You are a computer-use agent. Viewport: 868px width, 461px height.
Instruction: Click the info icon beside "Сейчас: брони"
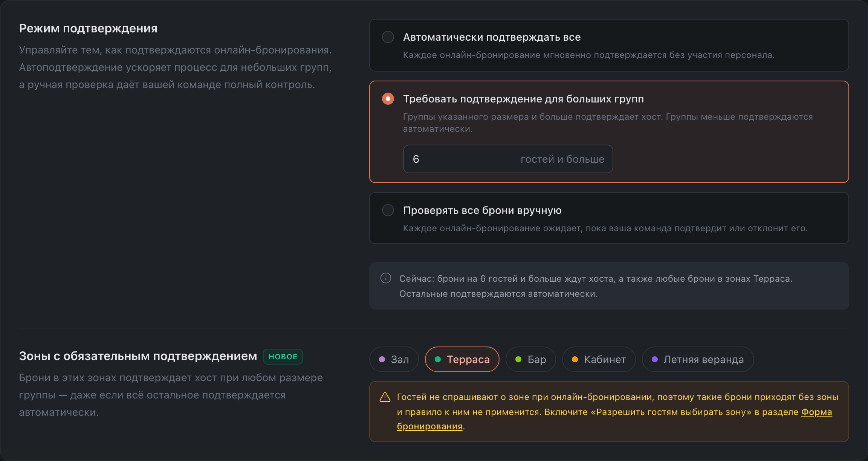(385, 278)
